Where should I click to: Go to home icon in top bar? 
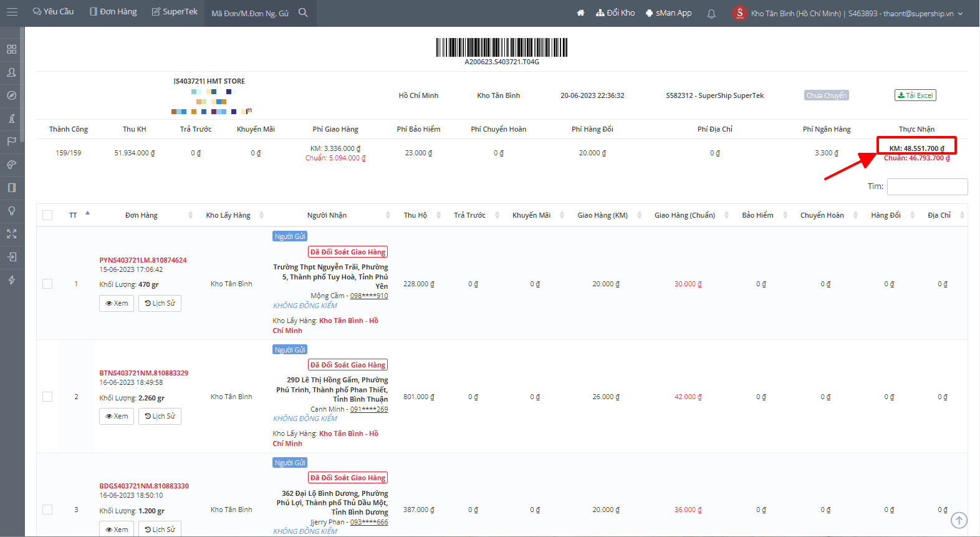(x=580, y=12)
